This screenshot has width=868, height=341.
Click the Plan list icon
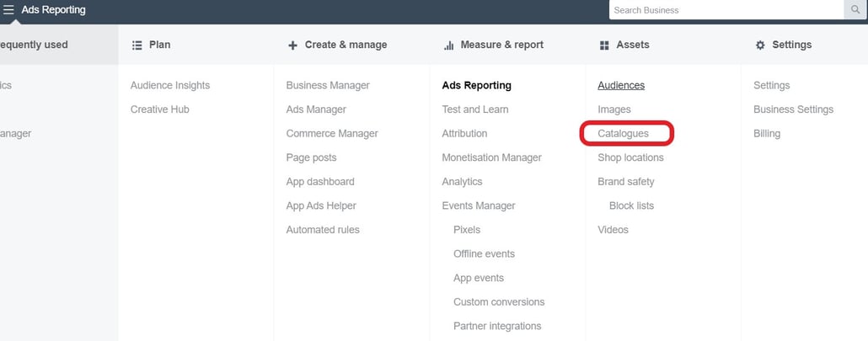tap(137, 45)
